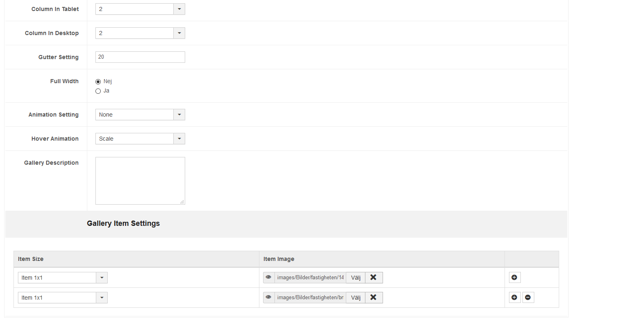Click into the Gallery Description textarea
Screen dimensions: 644x329
pos(140,181)
